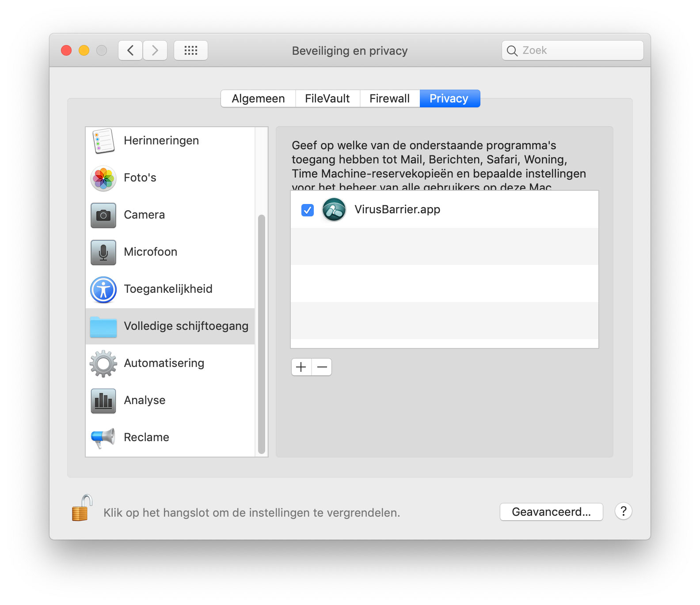Click the Camera icon in sidebar
This screenshot has height=605, width=700.
point(103,216)
